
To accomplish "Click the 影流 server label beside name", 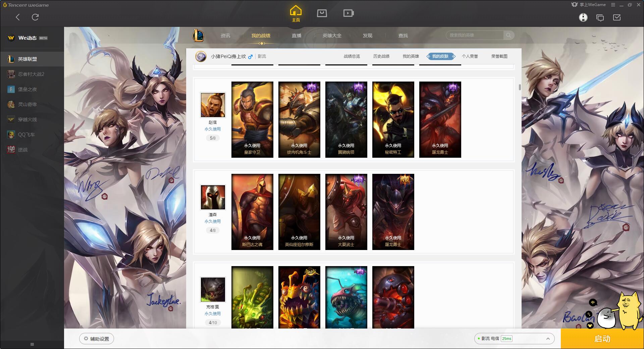I will 262,56.
